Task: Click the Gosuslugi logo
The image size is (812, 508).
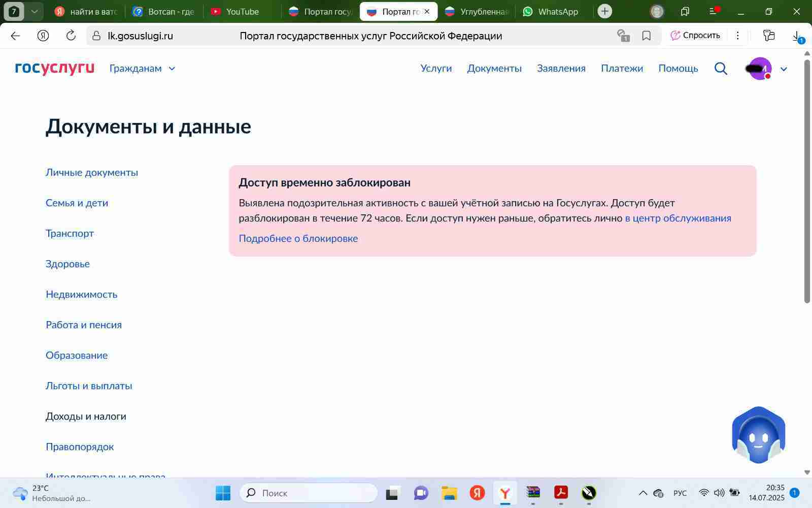Action: [x=55, y=69]
